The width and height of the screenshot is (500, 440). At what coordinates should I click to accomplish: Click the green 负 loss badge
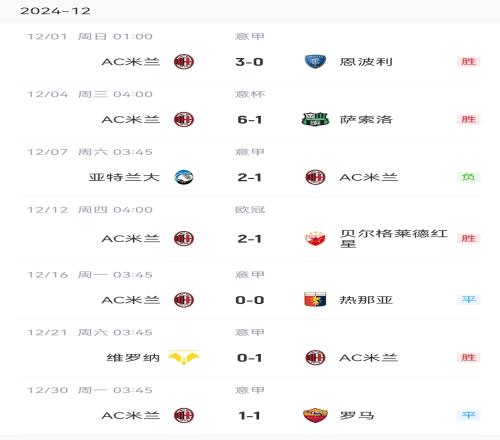point(468,177)
